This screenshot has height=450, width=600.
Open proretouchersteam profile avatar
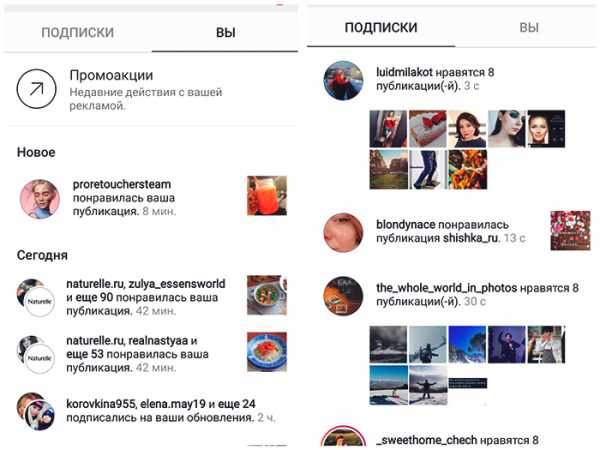[x=40, y=199]
